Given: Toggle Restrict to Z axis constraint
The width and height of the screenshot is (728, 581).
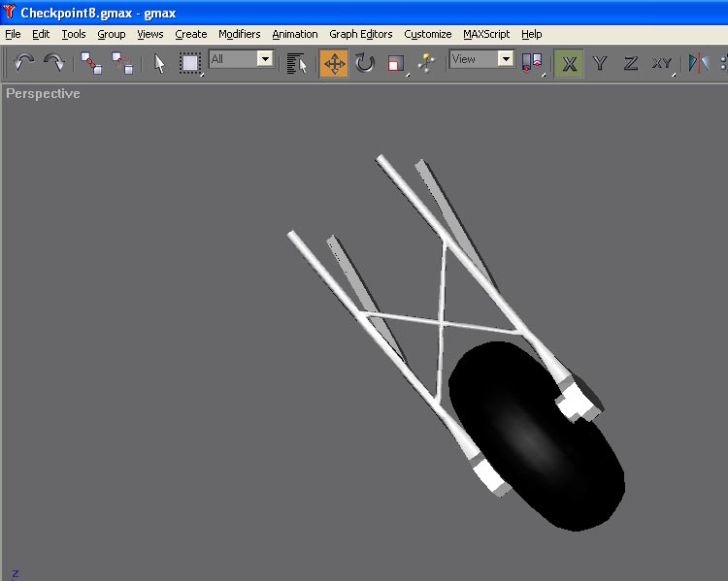Looking at the screenshot, I should [x=631, y=63].
